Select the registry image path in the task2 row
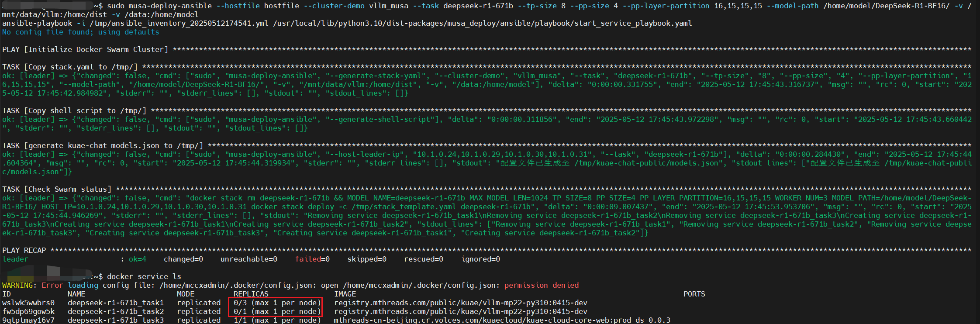 point(461,311)
